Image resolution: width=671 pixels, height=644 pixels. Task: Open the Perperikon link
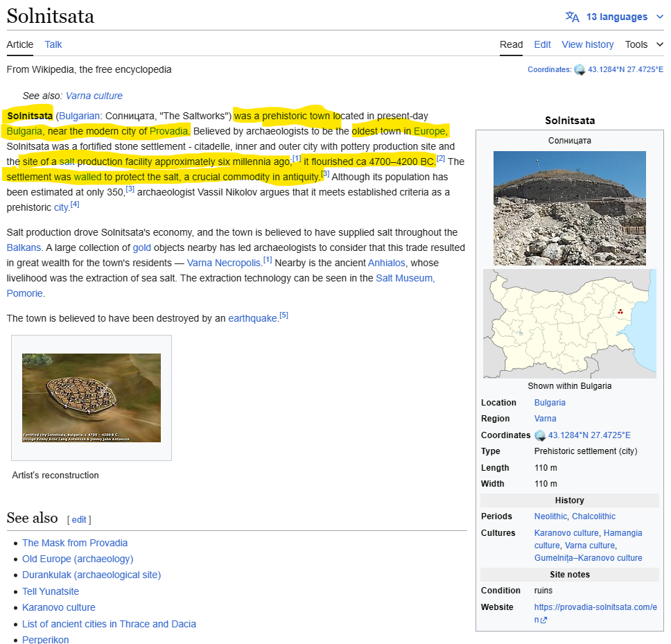tap(45, 639)
